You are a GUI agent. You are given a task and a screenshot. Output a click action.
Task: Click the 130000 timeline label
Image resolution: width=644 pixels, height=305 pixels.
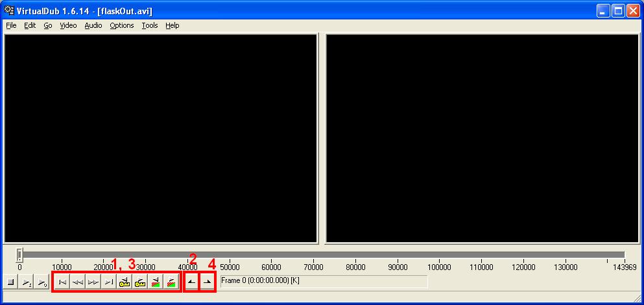pyautogui.click(x=566, y=267)
